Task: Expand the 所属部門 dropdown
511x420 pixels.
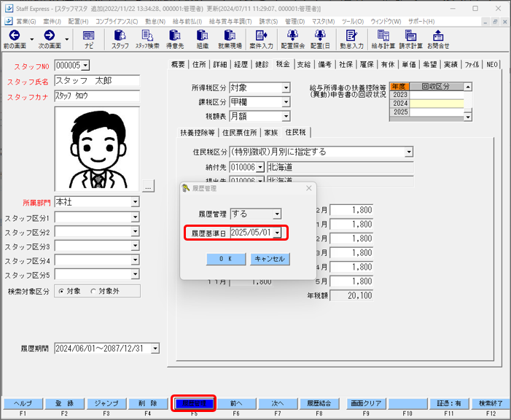Action: 135,202
